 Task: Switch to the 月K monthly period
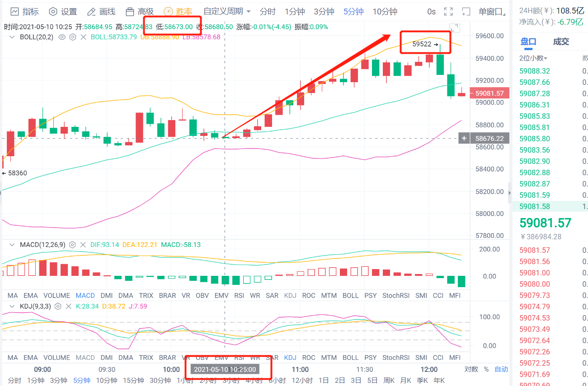click(405, 381)
